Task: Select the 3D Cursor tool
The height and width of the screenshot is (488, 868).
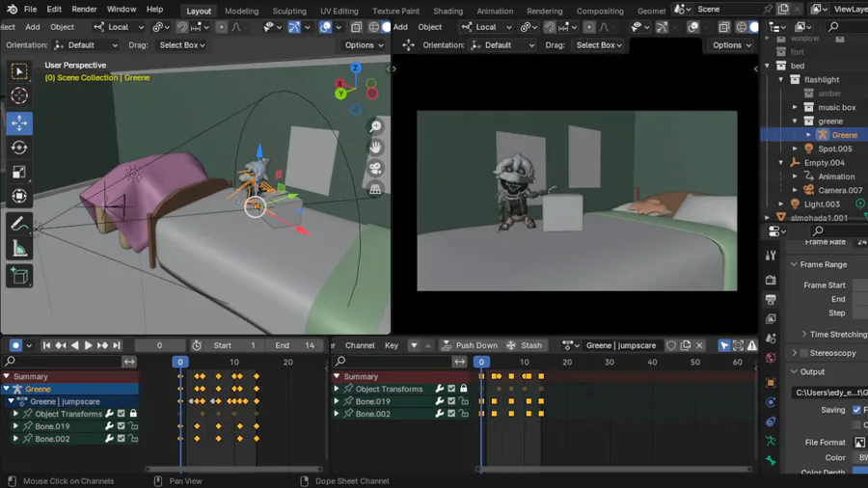Action: point(19,95)
